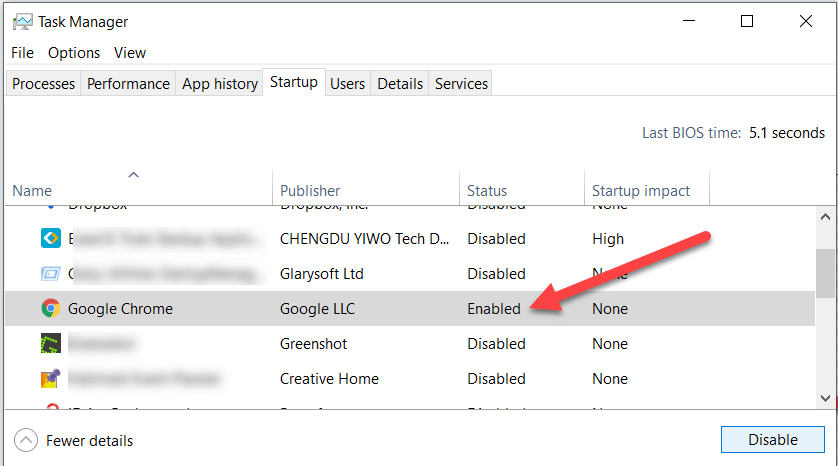Switch to the Processes tab
Screen dimensions: 838x466
coord(43,84)
